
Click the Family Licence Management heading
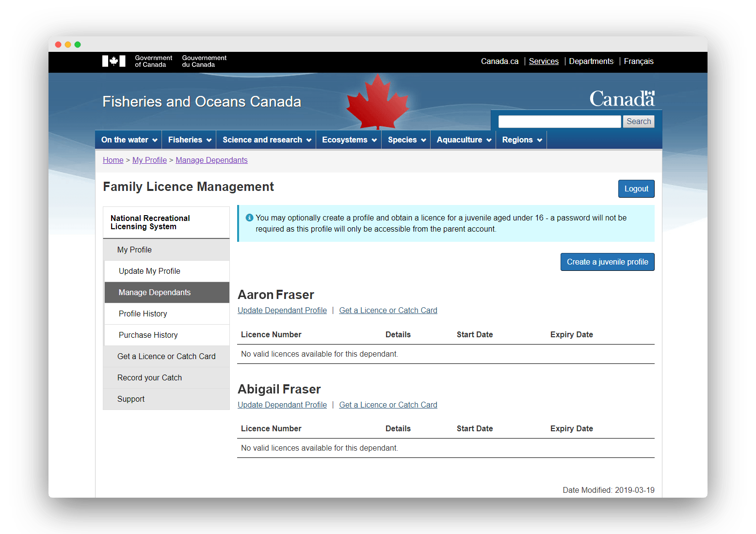[x=188, y=187]
